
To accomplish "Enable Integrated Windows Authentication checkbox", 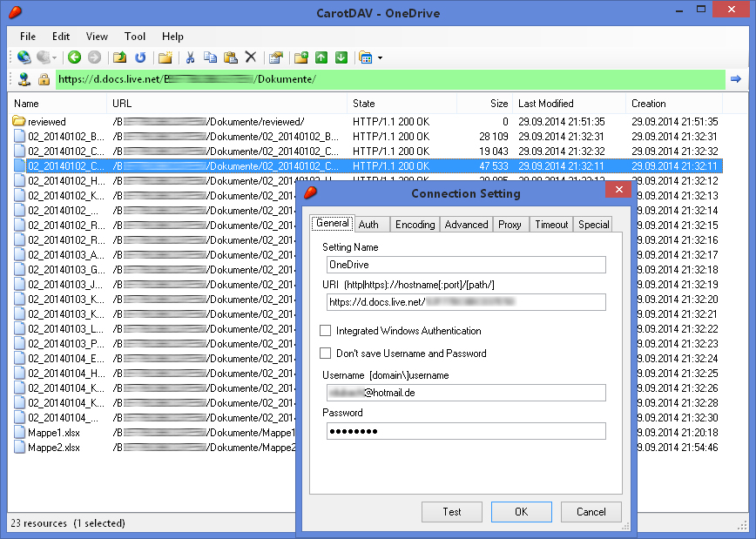I will click(x=326, y=331).
